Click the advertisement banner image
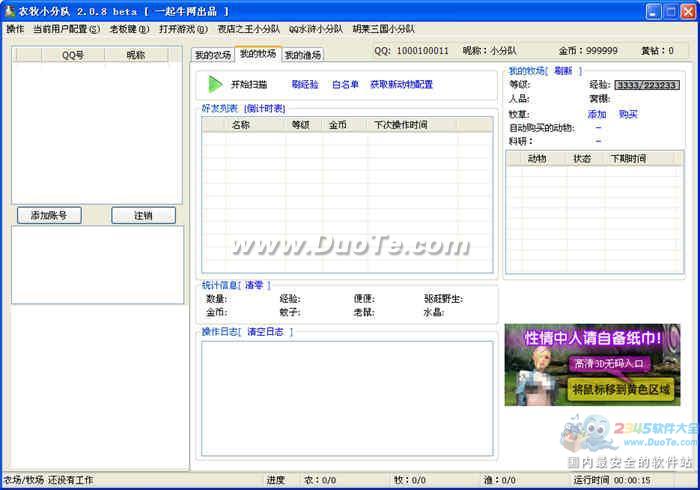This screenshot has width=700, height=490. tap(592, 364)
